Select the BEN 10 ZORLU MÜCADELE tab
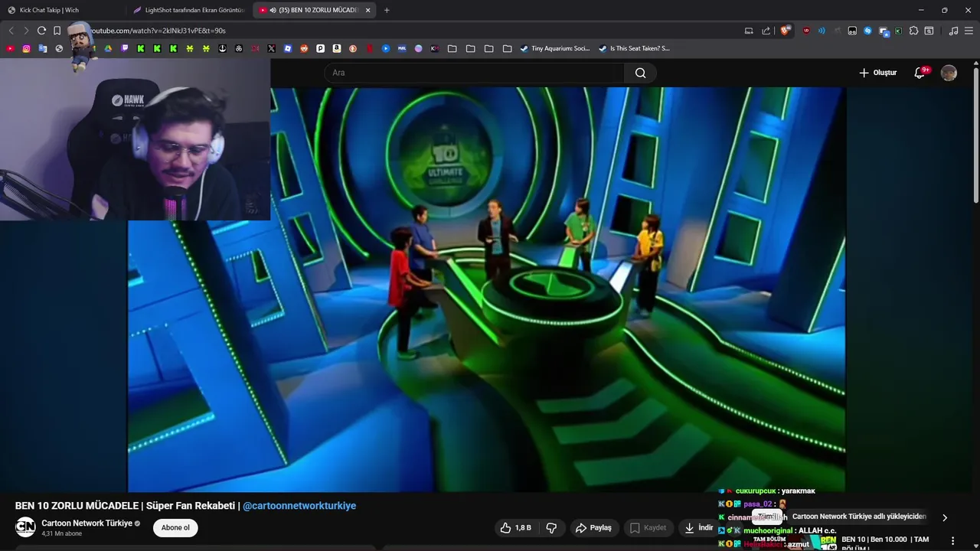Viewport: 980px width, 551px height. [x=314, y=10]
